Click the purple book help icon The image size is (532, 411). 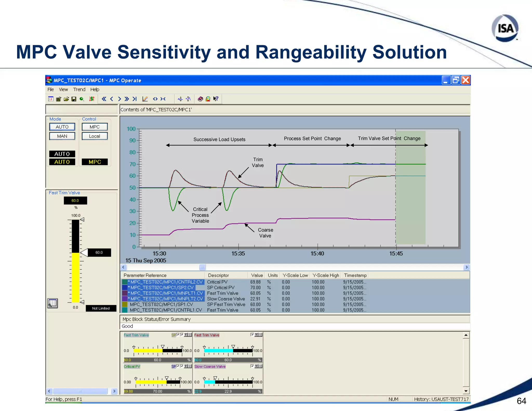click(200, 99)
